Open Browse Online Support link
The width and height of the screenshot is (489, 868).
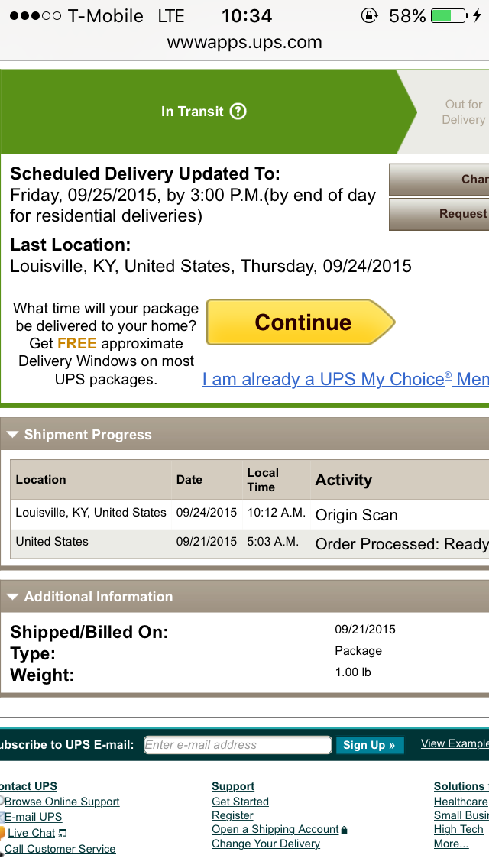tap(62, 802)
